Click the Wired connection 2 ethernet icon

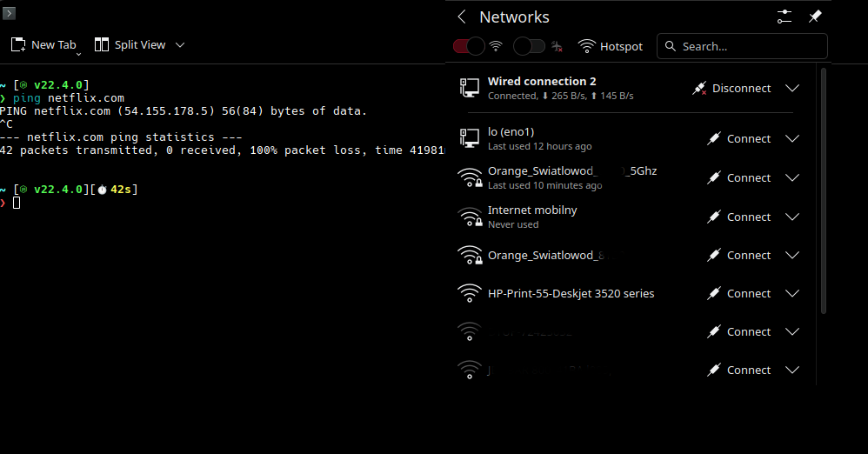click(470, 88)
